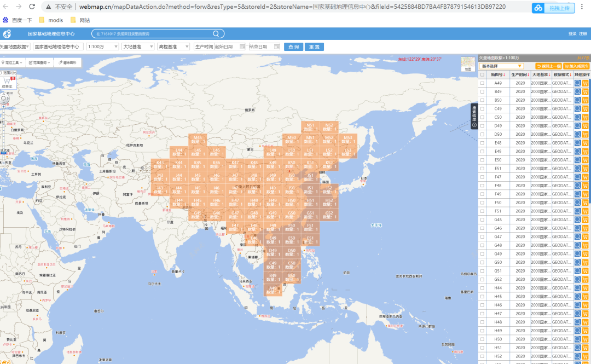
Task: Click the map type thumbnail 地图
Action: tap(468, 63)
